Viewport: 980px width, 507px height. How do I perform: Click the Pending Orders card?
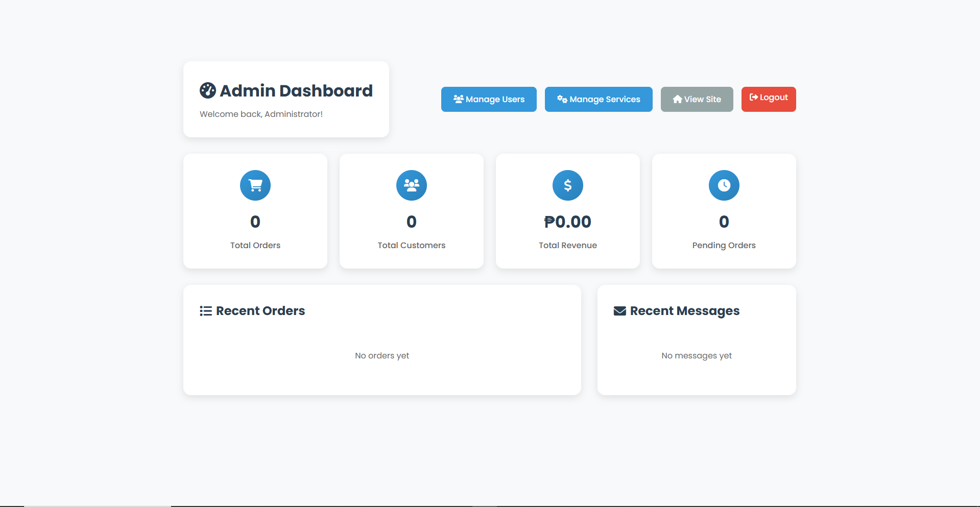point(724,211)
